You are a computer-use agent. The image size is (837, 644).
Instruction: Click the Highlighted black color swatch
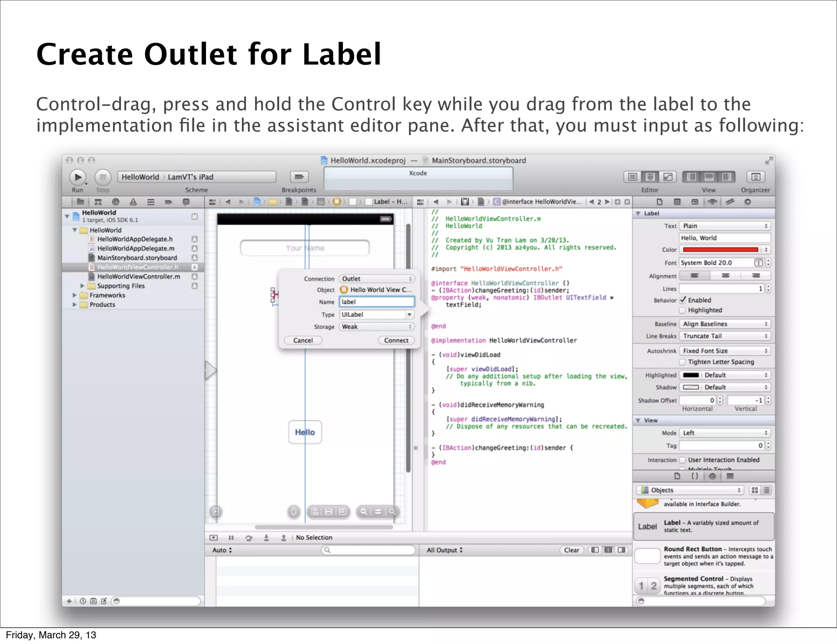click(x=691, y=375)
